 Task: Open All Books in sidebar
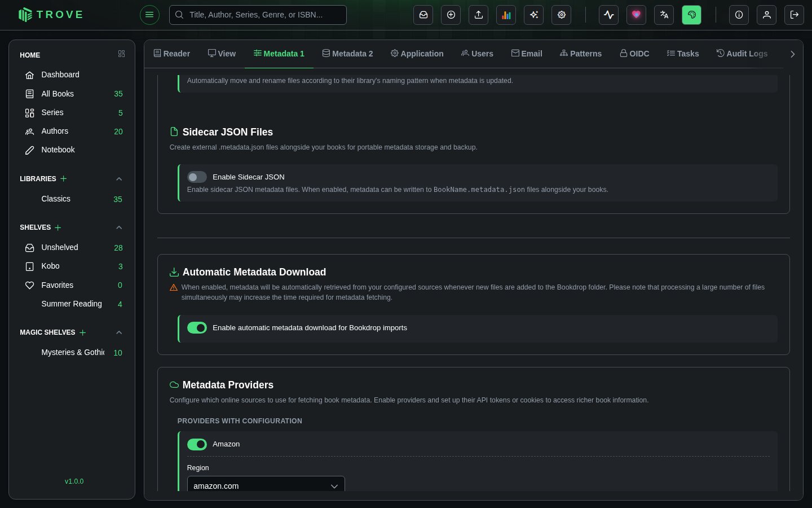click(x=72, y=94)
